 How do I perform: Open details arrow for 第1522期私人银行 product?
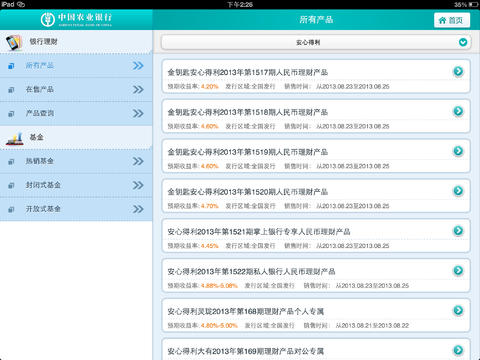[458, 270]
